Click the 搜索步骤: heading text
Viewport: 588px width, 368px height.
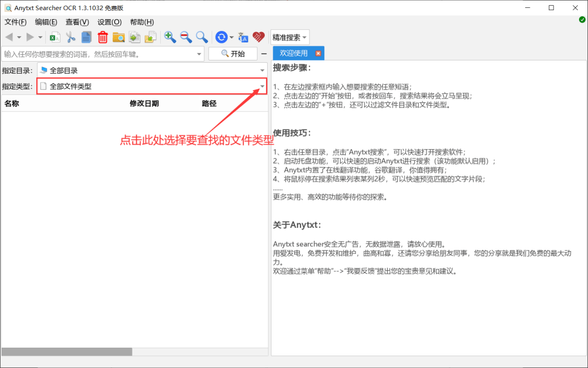(x=292, y=68)
